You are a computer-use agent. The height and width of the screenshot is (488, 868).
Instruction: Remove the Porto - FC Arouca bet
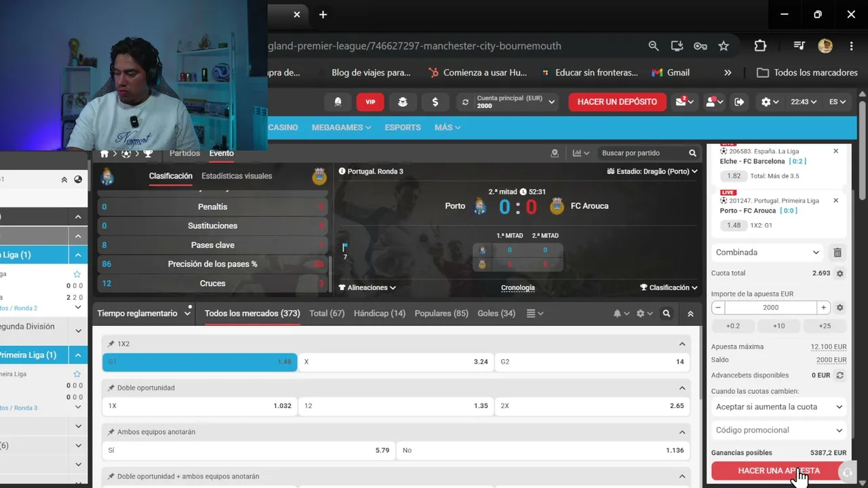[x=835, y=201]
